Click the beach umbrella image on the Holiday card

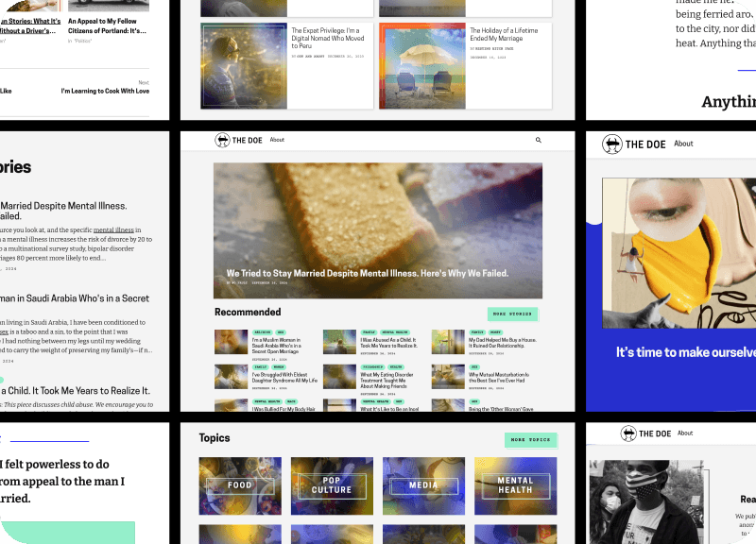[422, 66]
